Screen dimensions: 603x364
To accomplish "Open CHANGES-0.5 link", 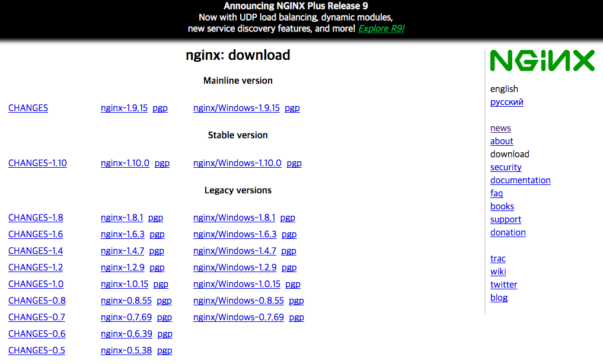I will (x=37, y=350).
